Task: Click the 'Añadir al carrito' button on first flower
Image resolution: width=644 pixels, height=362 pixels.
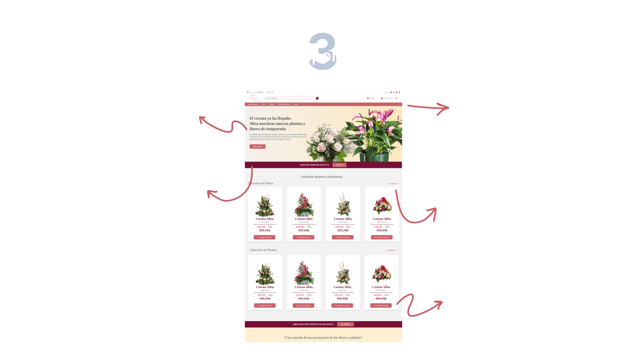Action: (x=265, y=237)
